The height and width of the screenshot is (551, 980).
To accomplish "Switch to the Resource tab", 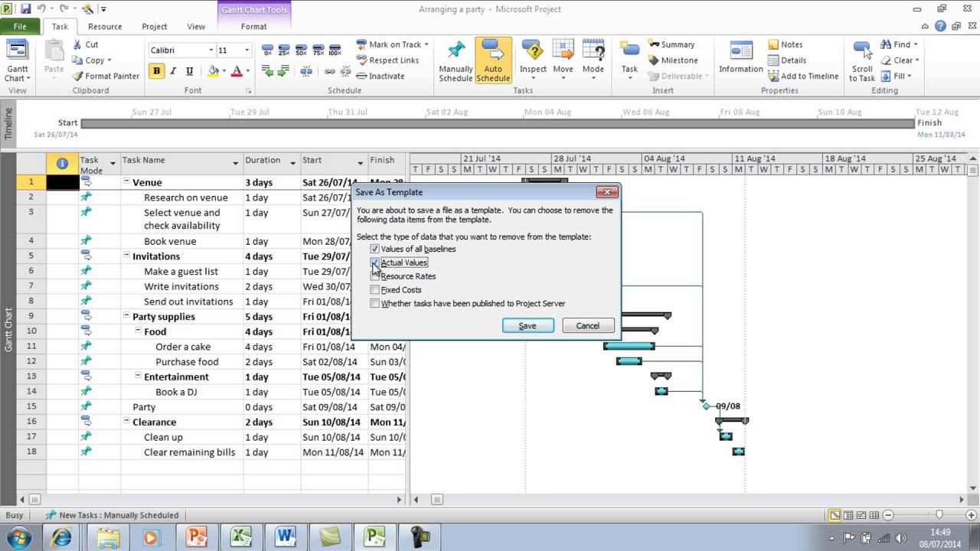I will (x=105, y=26).
